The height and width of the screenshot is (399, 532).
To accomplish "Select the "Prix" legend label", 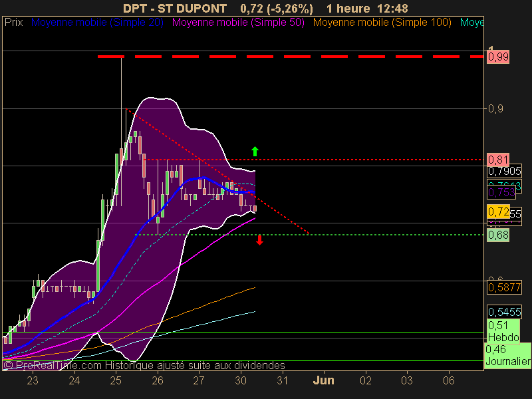I will [x=13, y=23].
